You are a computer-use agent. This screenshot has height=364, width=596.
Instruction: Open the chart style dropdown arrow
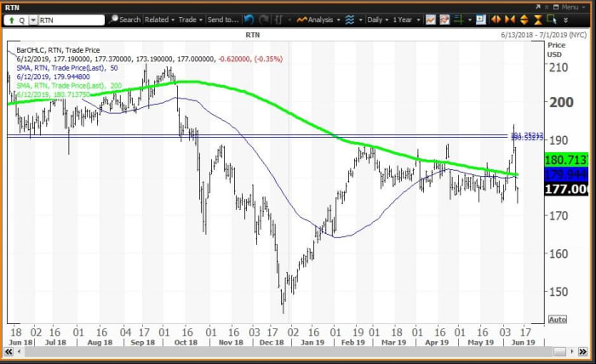point(289,20)
